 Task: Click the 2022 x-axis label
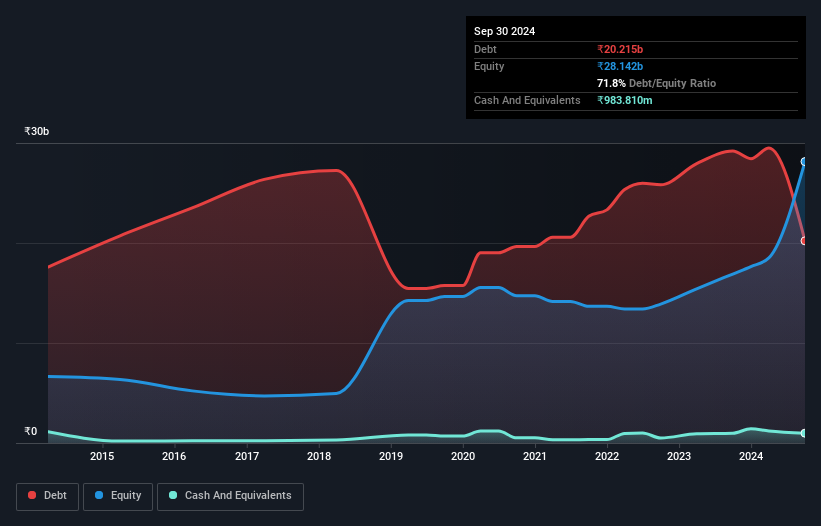[607, 456]
